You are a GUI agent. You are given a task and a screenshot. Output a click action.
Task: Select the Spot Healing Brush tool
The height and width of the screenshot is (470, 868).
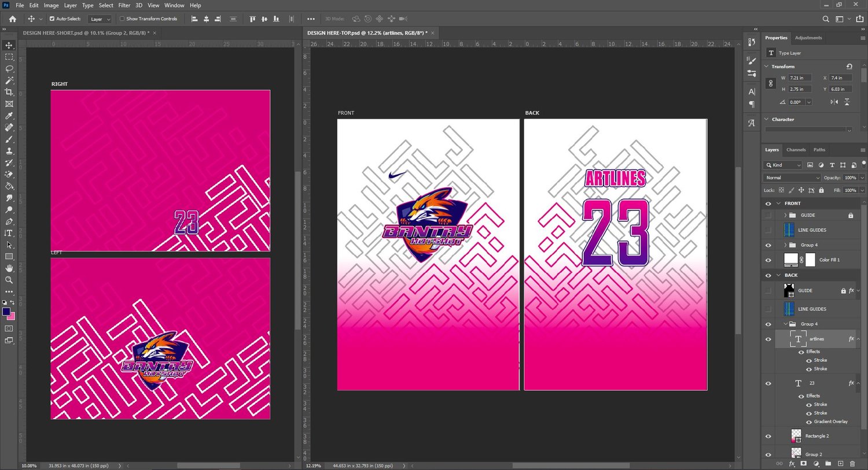(x=9, y=128)
